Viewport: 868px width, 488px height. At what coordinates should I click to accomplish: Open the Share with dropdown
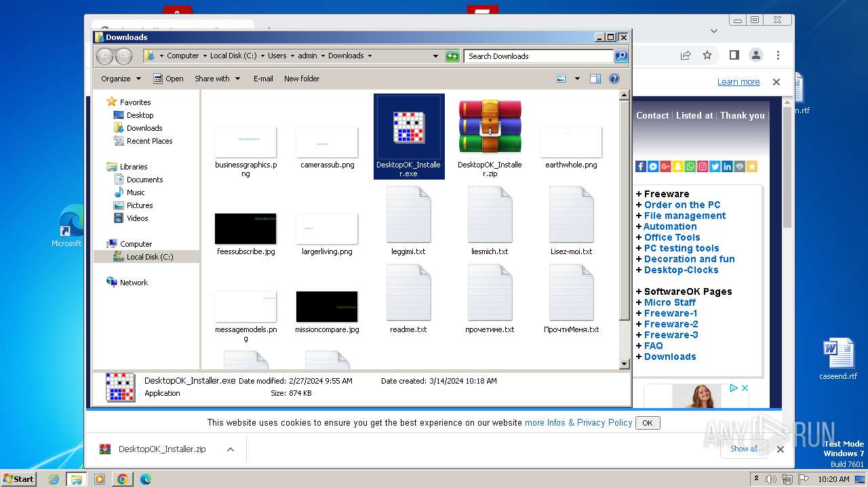point(217,79)
